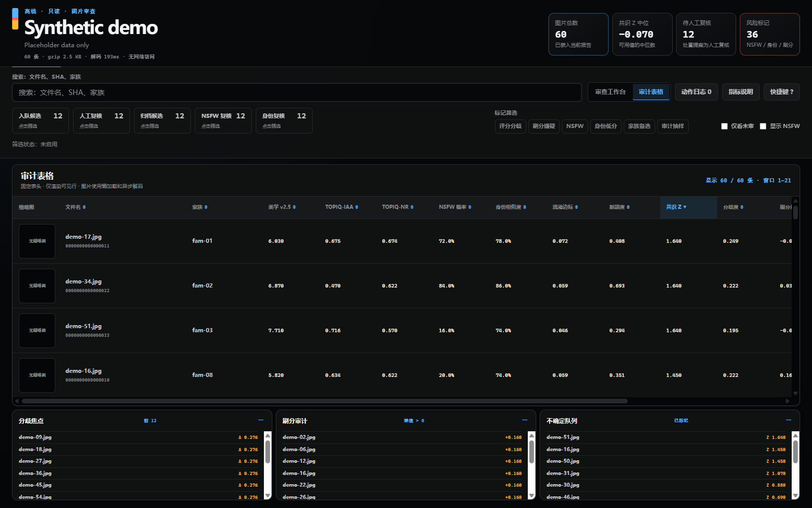This screenshot has height=508, width=812.
Task: Sort by TOPIQ-IAA column header
Action: pyautogui.click(x=342, y=207)
